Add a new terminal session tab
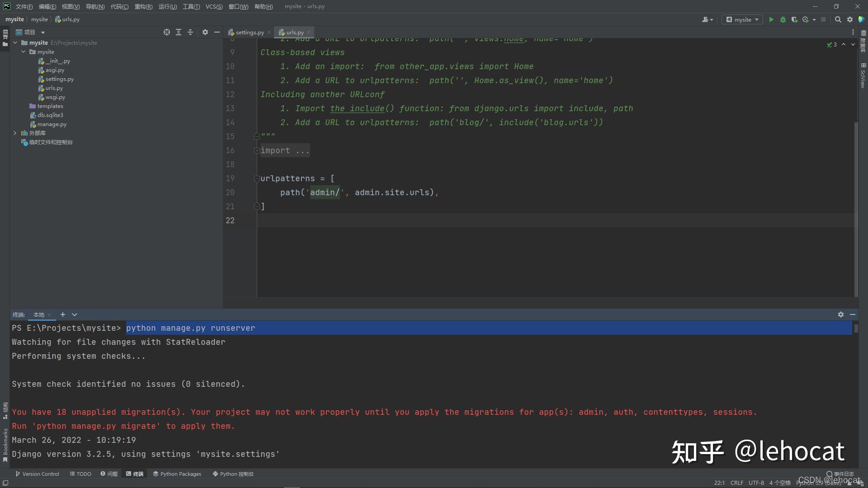This screenshot has height=488, width=868. pyautogui.click(x=63, y=314)
